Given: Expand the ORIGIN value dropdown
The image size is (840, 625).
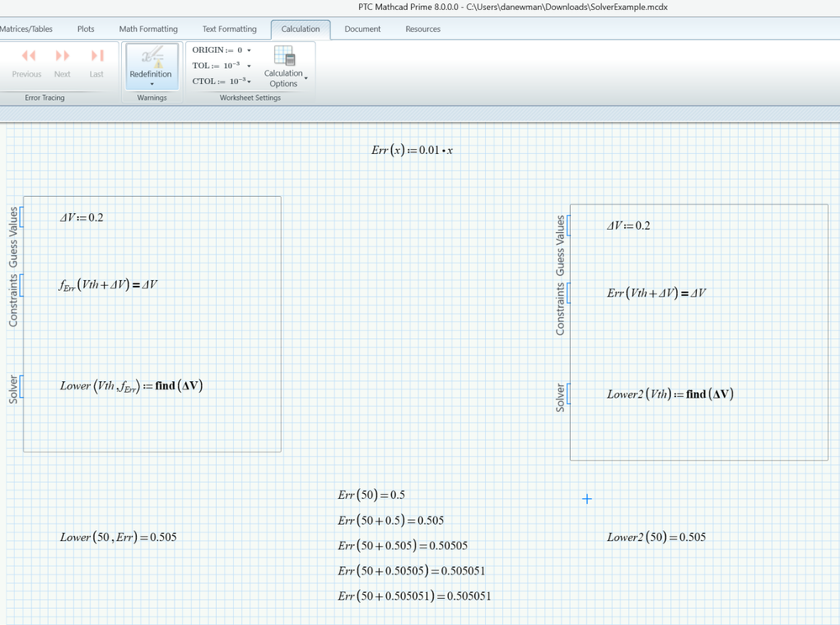Looking at the screenshot, I should point(249,50).
